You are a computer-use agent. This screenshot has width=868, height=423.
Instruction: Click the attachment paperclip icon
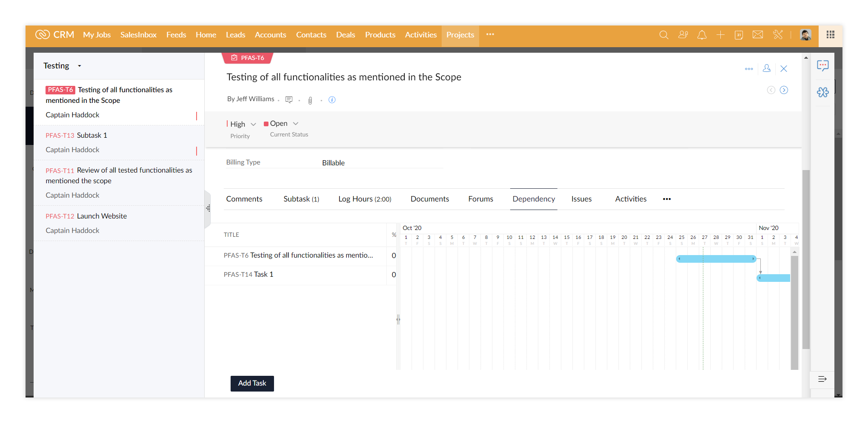(x=310, y=100)
